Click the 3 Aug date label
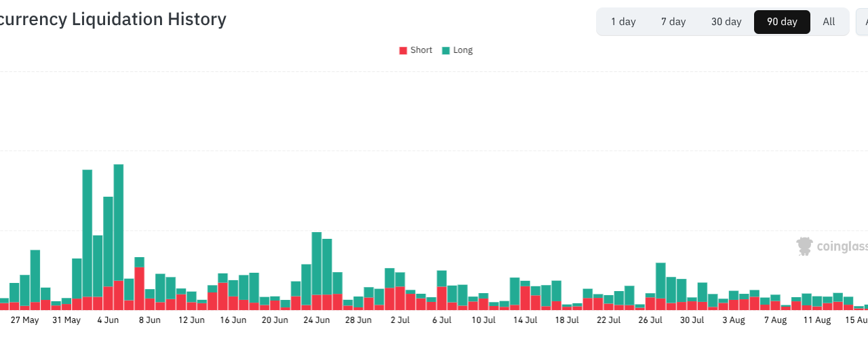The height and width of the screenshot is (344, 868). [x=734, y=320]
